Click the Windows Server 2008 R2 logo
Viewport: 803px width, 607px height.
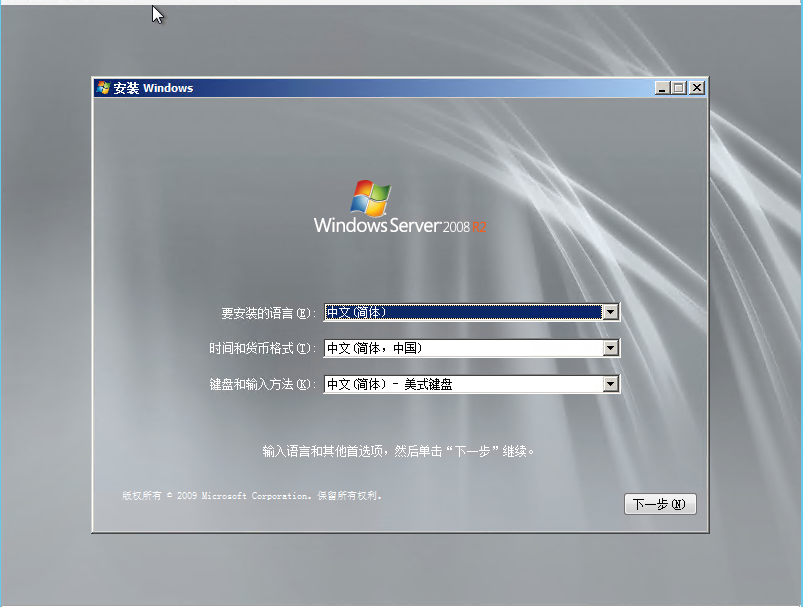point(400,206)
